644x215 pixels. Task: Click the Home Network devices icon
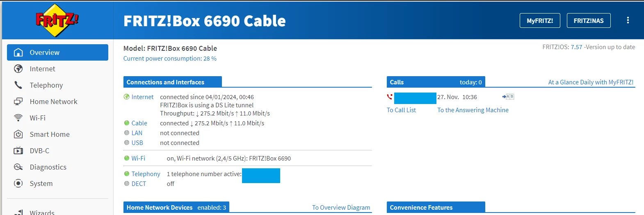pyautogui.click(x=18, y=102)
